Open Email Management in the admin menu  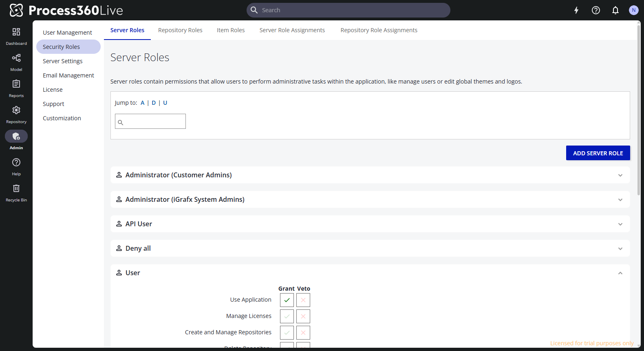click(68, 75)
